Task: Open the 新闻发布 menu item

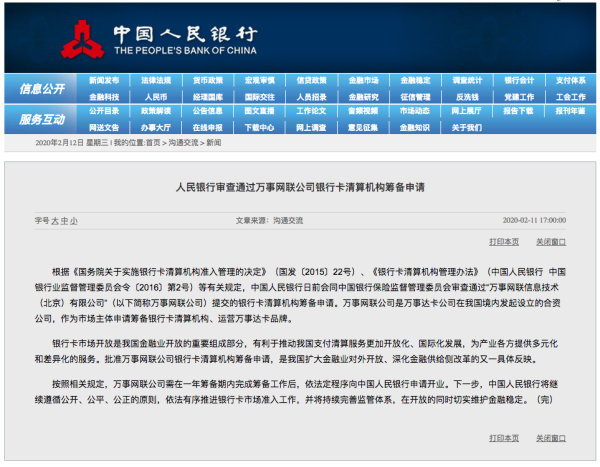Action: [104, 80]
